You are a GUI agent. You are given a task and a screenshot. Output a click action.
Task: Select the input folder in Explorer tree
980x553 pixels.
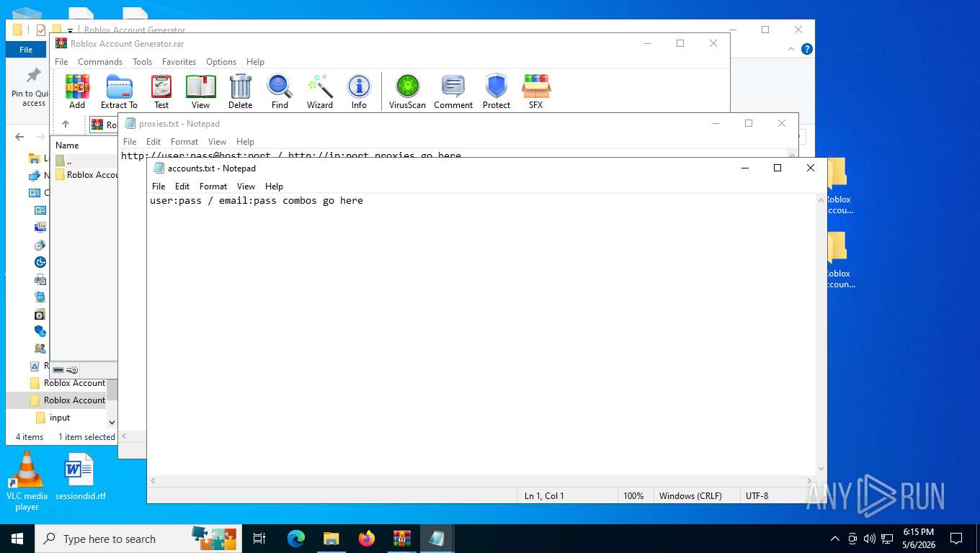click(60, 418)
